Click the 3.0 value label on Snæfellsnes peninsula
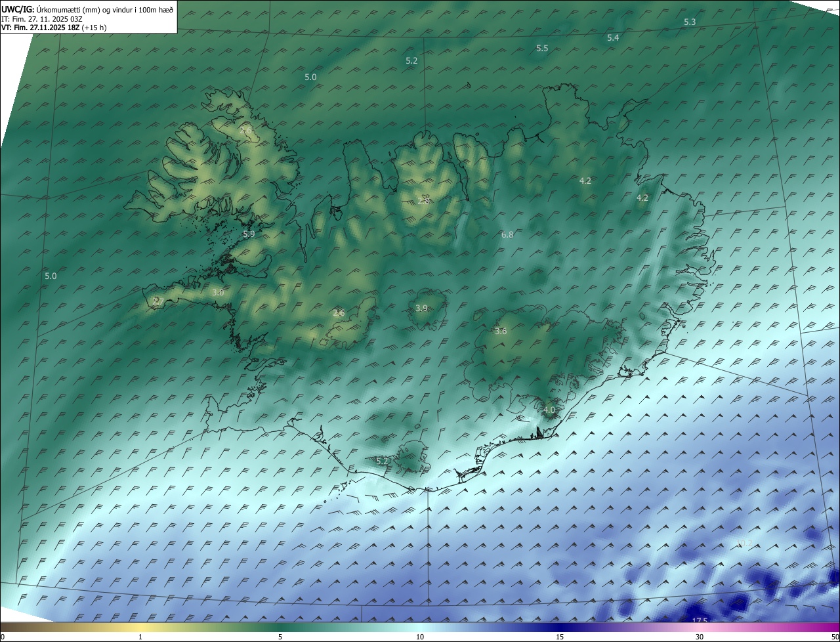Viewport: 840px width, 642px height. [x=219, y=293]
